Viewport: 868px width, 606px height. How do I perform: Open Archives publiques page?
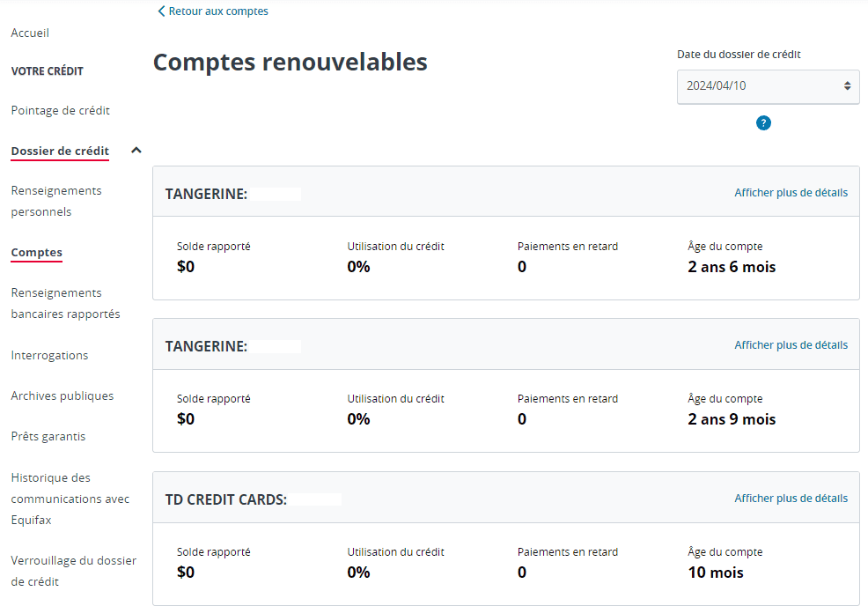tap(62, 395)
